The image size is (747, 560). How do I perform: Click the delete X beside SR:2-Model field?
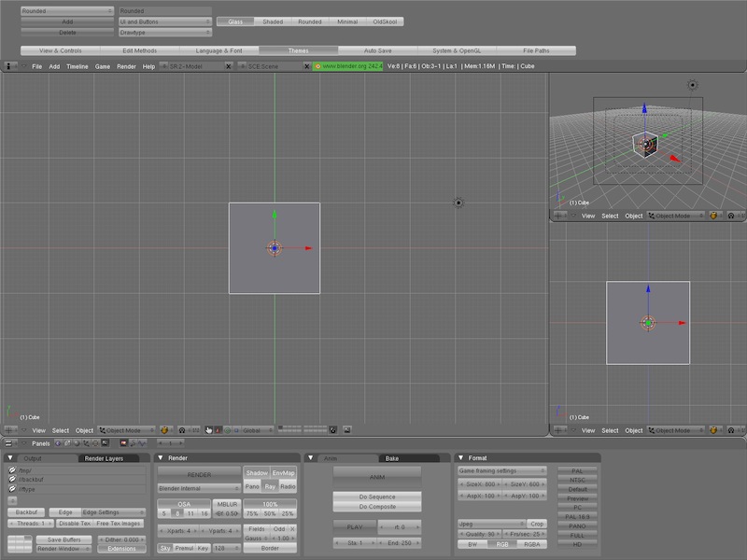pyautogui.click(x=228, y=66)
